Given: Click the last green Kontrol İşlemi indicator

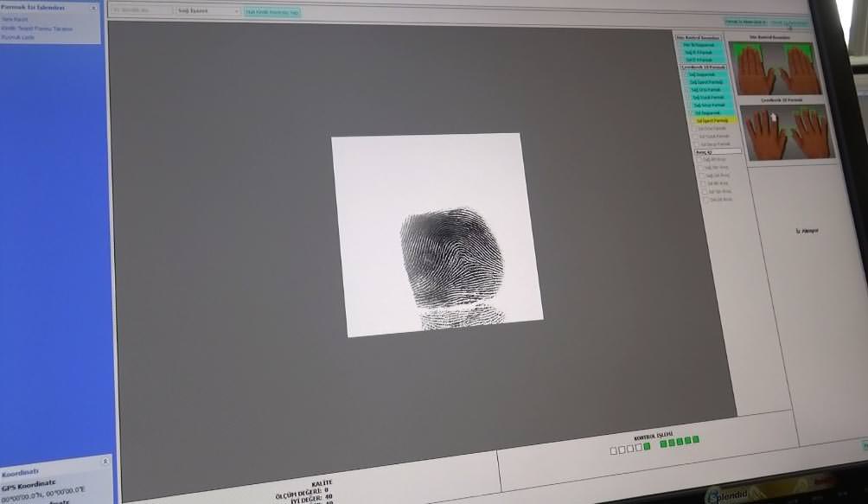Looking at the screenshot, I should coord(696,439).
